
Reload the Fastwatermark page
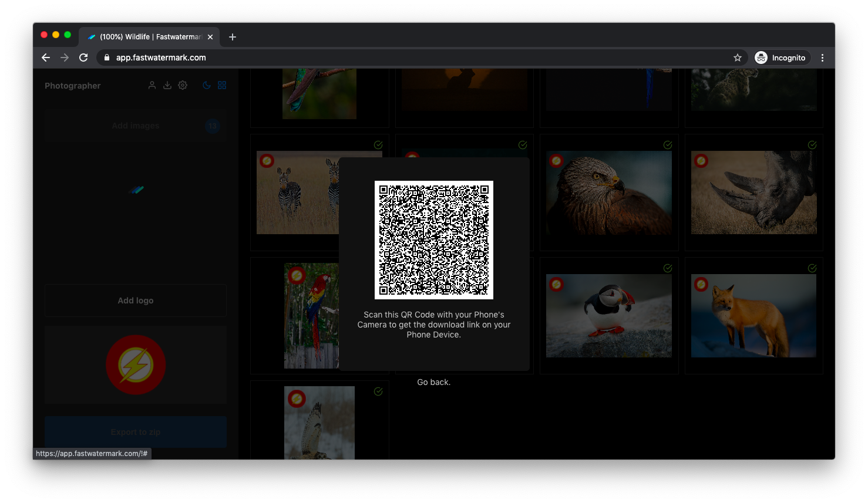point(83,58)
